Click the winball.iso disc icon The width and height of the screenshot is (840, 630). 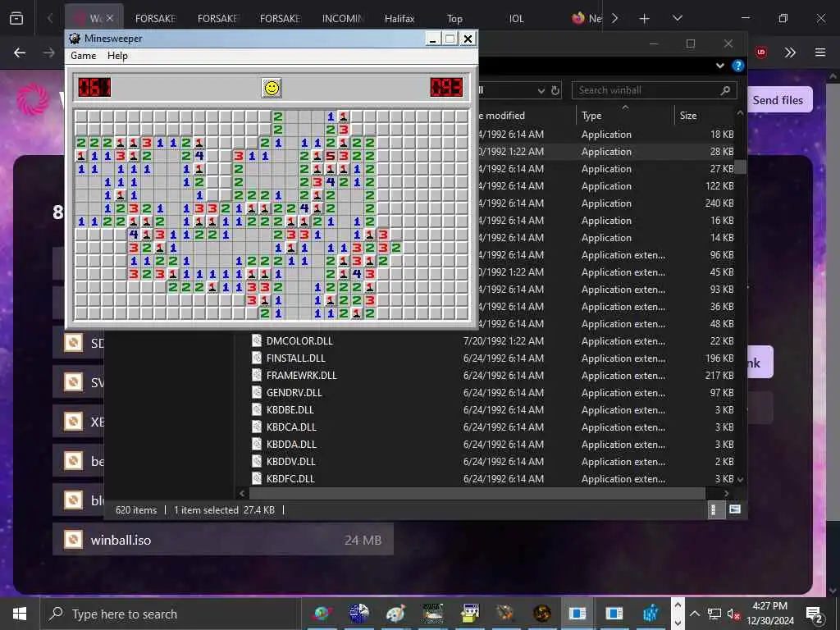(73, 540)
